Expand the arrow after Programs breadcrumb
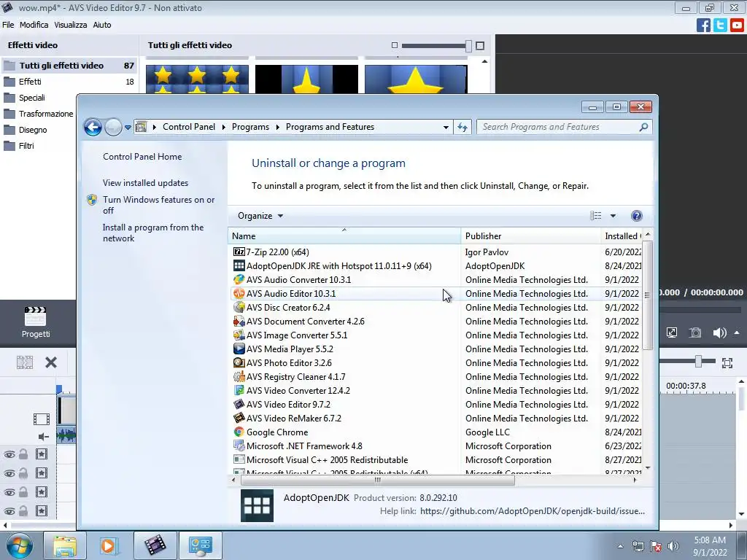This screenshot has width=747, height=560. [278, 127]
